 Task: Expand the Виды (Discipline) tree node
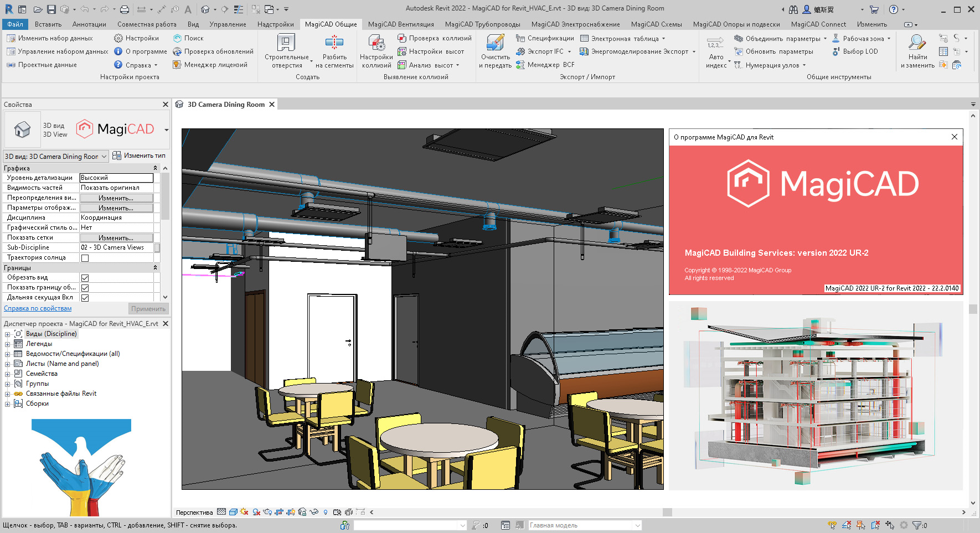(7, 334)
